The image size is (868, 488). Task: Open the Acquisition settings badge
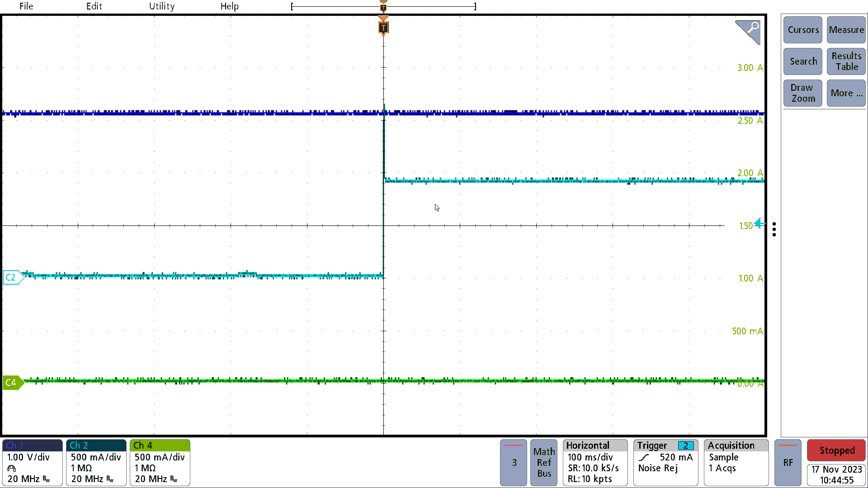[x=736, y=463]
